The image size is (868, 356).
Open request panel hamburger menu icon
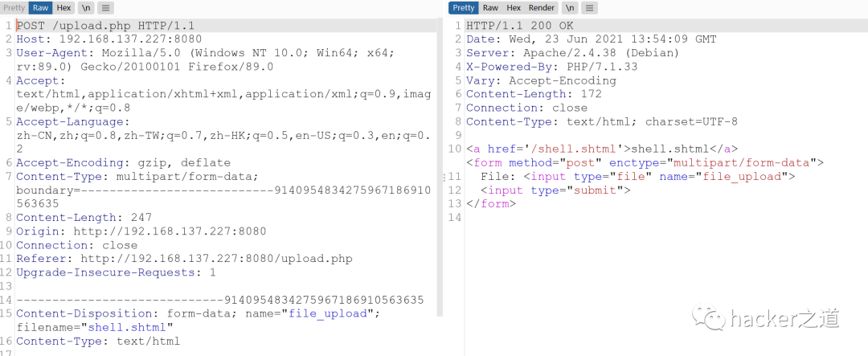(106, 8)
